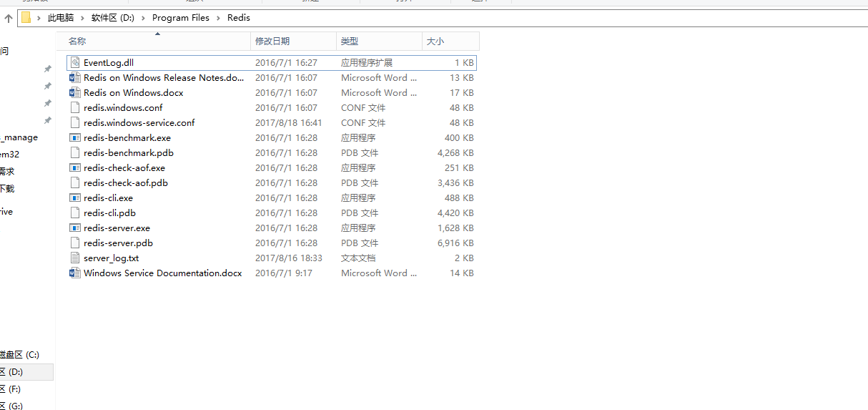Click the size 17 KB
The width and height of the screenshot is (868, 410).
pos(461,93)
